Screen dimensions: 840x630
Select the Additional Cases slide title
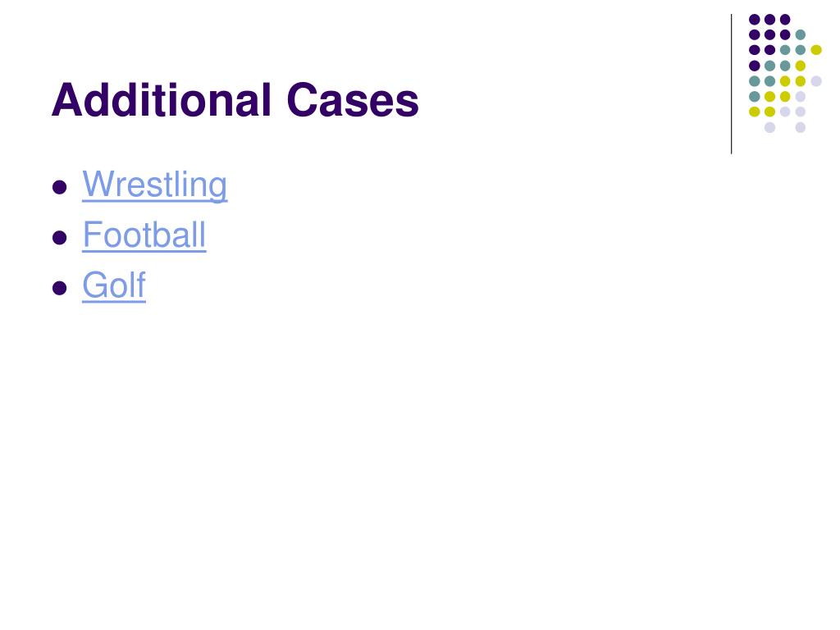click(x=235, y=99)
